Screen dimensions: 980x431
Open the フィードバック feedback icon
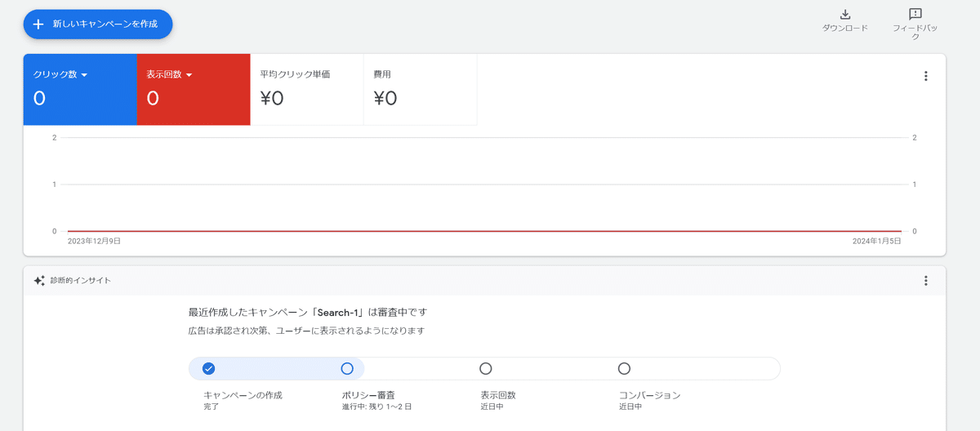[915, 15]
